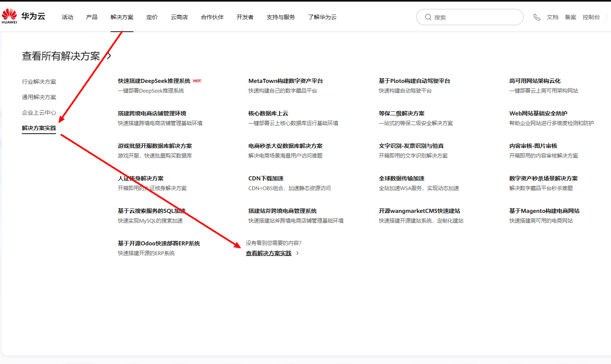Open 搭建跨境电商店铺管理环境
The image size is (611, 364).
click(152, 113)
